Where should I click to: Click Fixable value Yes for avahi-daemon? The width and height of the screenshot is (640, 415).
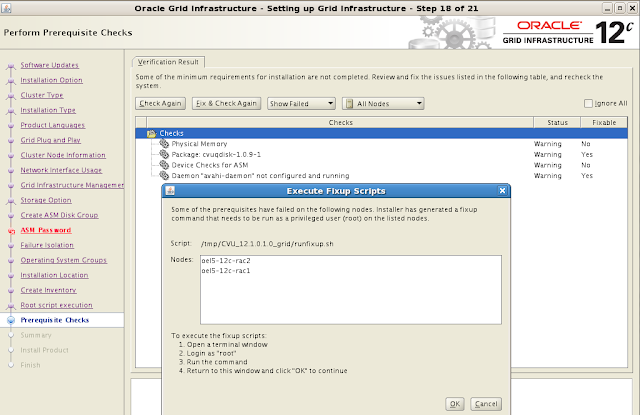(x=587, y=175)
